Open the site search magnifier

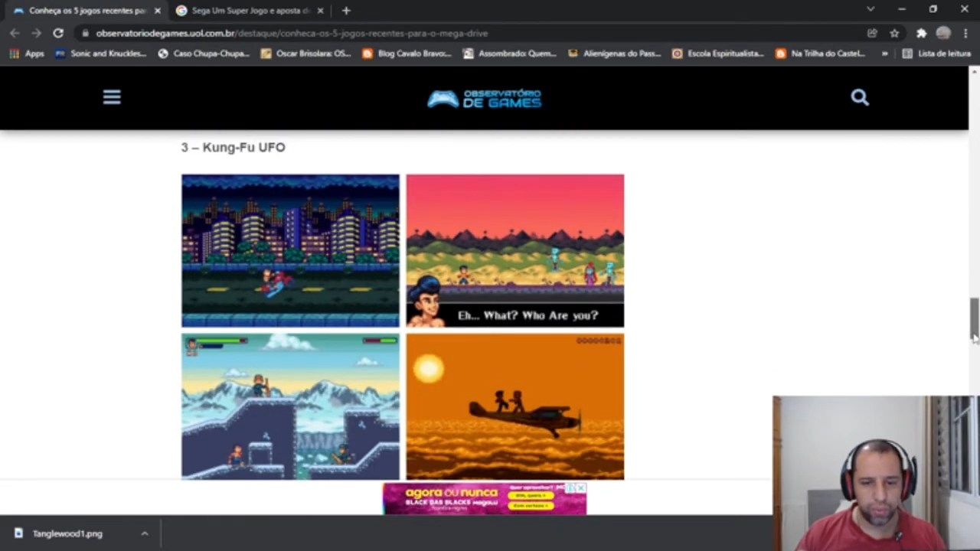point(859,97)
